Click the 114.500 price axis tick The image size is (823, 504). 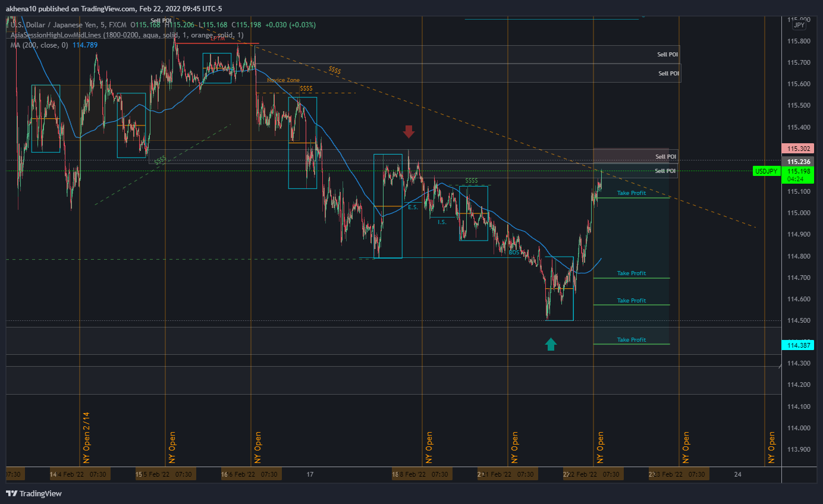[797, 321]
